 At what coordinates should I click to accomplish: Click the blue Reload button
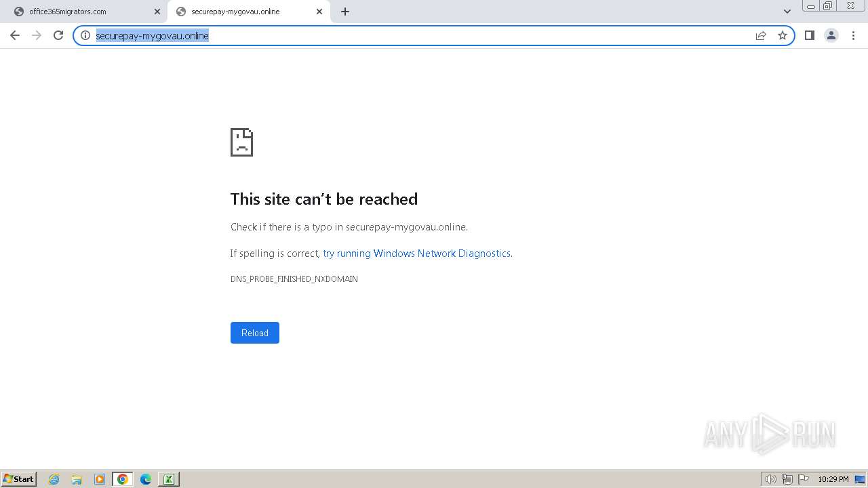pos(255,333)
